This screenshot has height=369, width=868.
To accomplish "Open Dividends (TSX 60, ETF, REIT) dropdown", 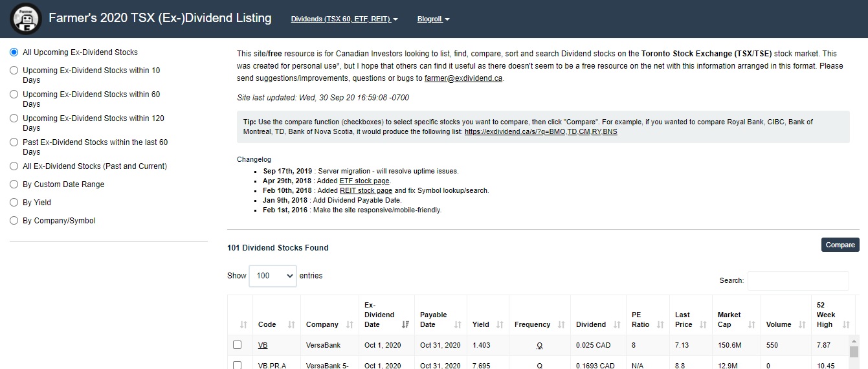I will tap(344, 19).
